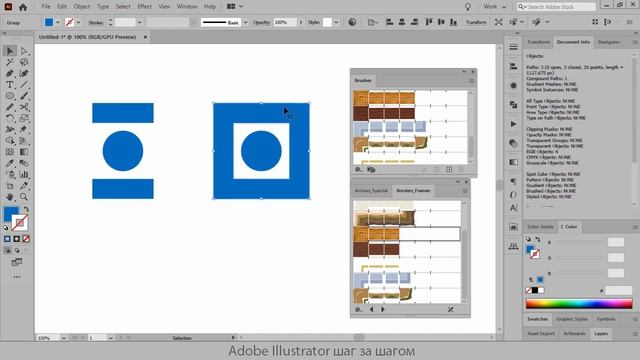The width and height of the screenshot is (640, 360).
Task: Click the Stroke label link
Action: coord(96,22)
